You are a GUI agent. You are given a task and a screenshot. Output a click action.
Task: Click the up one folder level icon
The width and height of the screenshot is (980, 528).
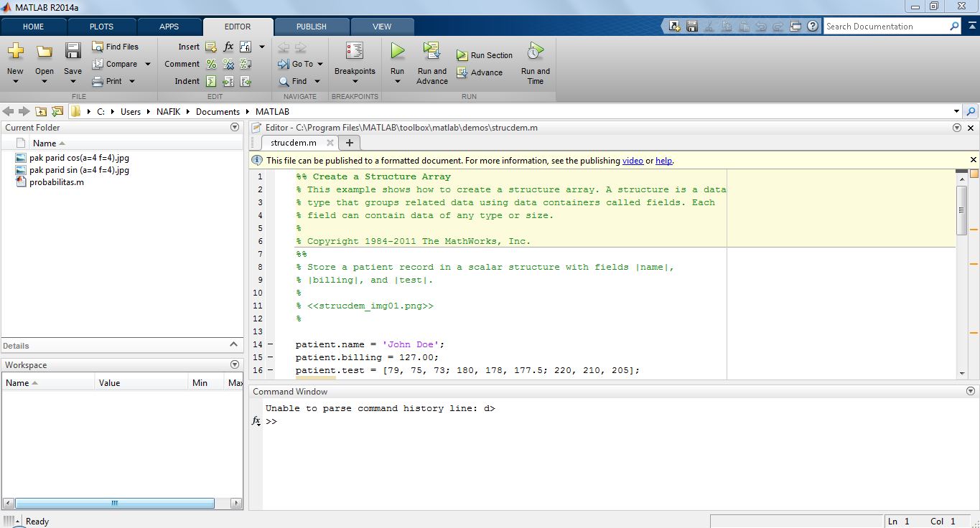(x=41, y=111)
